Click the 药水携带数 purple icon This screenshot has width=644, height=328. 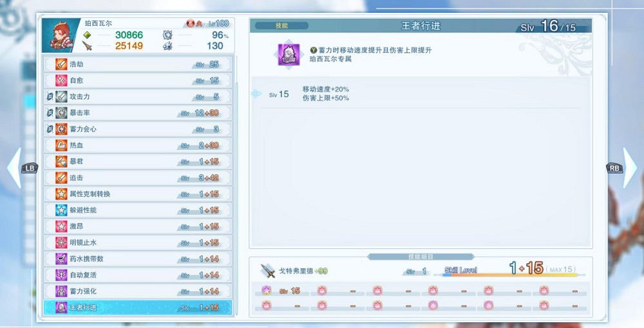click(61, 259)
